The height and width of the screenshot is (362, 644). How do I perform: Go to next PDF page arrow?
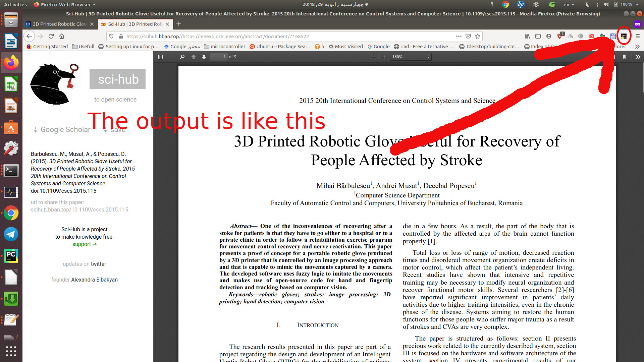click(x=204, y=57)
